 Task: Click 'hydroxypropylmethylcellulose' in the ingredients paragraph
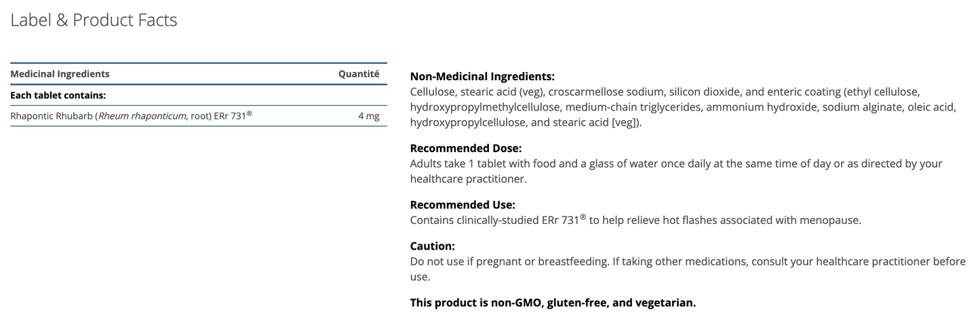coord(485,107)
